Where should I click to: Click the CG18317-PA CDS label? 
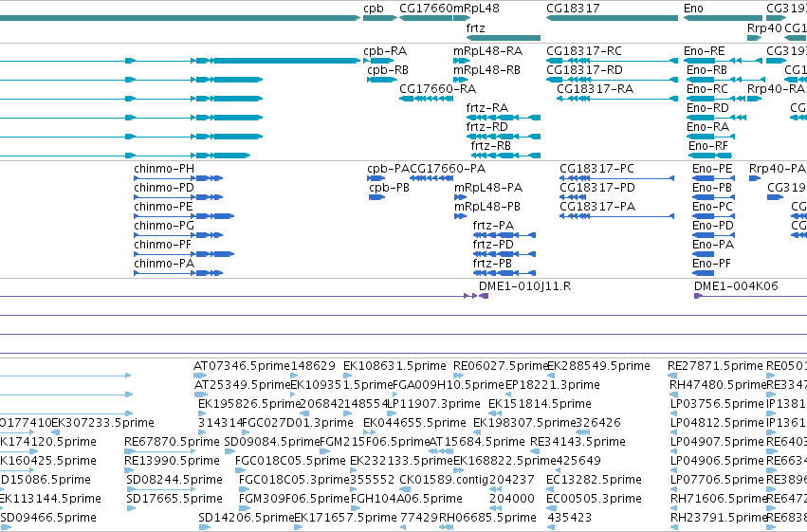coord(597,207)
